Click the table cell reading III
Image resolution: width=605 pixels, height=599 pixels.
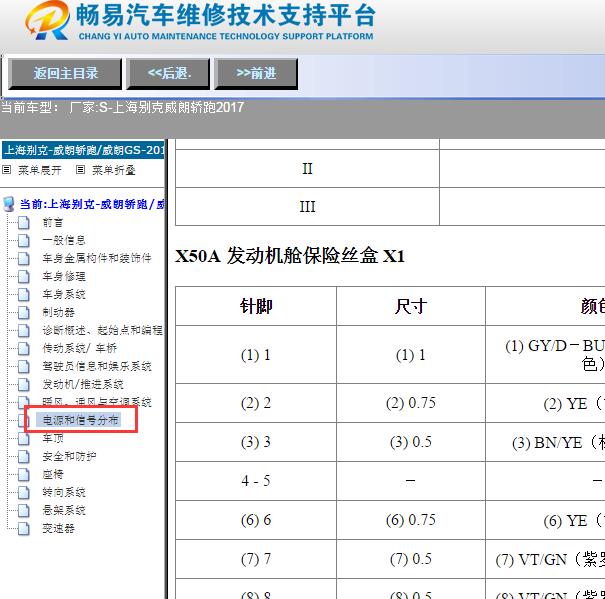307,207
